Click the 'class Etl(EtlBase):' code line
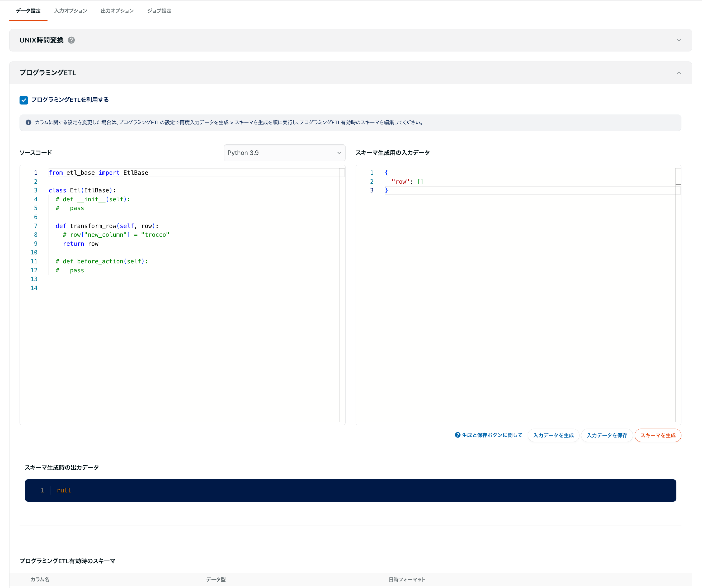Screen dimensions: 702x588 [82, 191]
